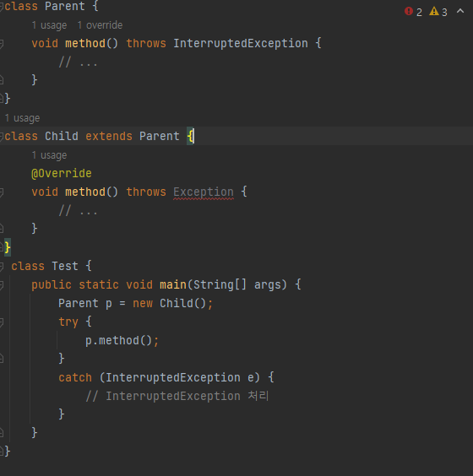Click highlighted opening brace of Child
Viewport: 473px width, 476px height.
[190, 137]
